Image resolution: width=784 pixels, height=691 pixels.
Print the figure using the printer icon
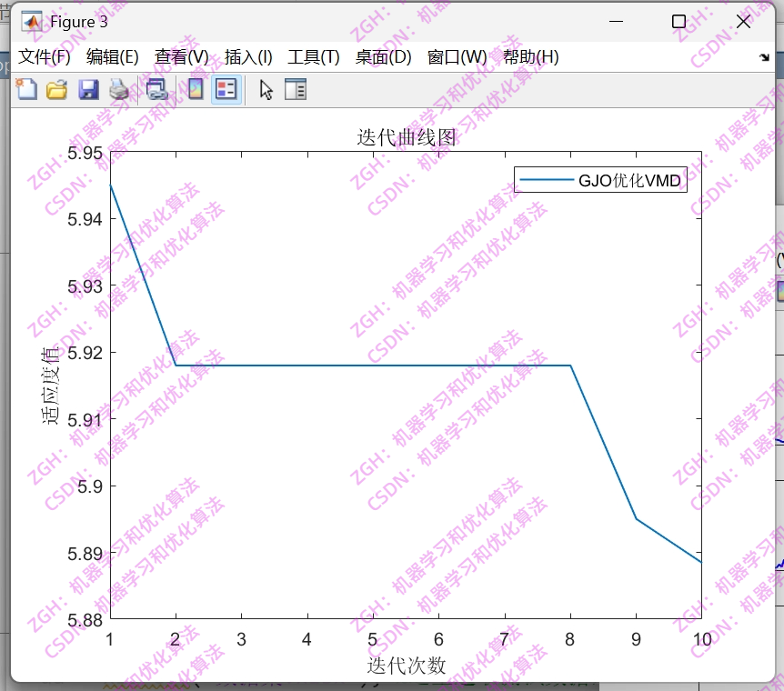[119, 90]
